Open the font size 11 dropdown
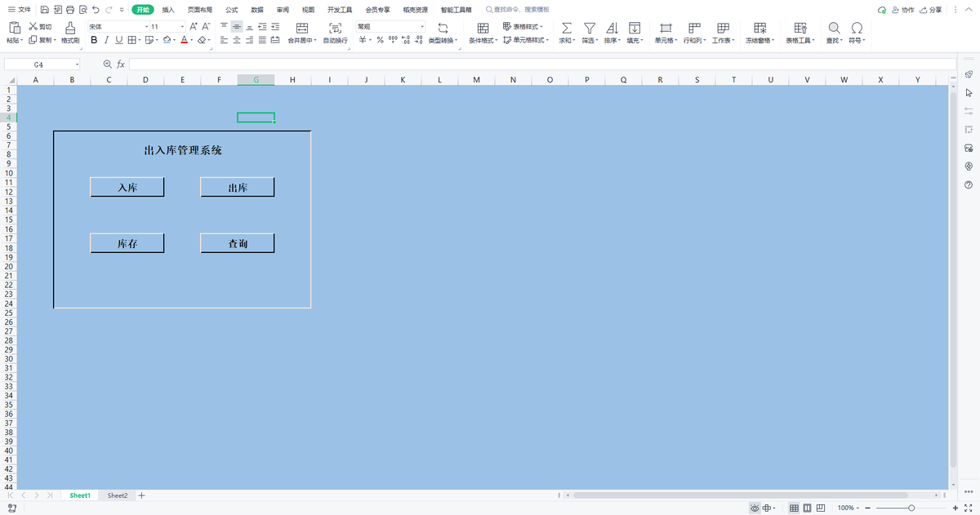This screenshot has width=980, height=515. pos(183,27)
